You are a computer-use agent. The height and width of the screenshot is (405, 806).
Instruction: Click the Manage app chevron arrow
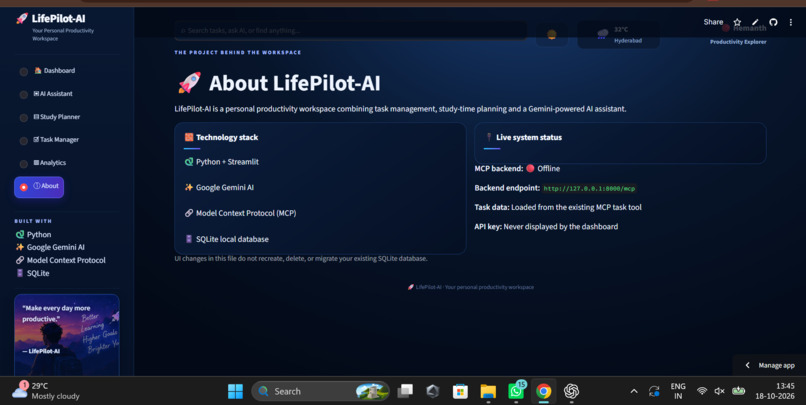coord(747,365)
